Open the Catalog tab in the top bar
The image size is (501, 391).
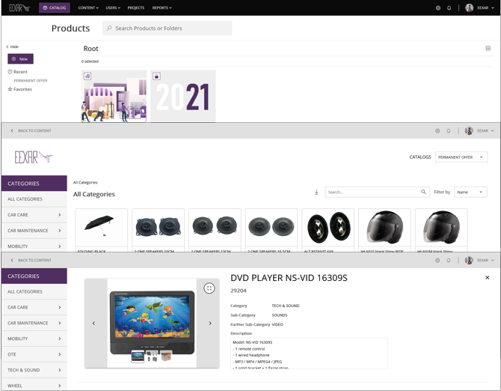pos(54,8)
